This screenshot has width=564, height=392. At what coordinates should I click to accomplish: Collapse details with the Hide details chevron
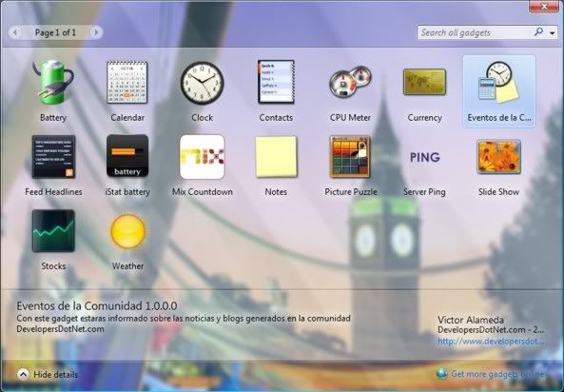(x=23, y=375)
